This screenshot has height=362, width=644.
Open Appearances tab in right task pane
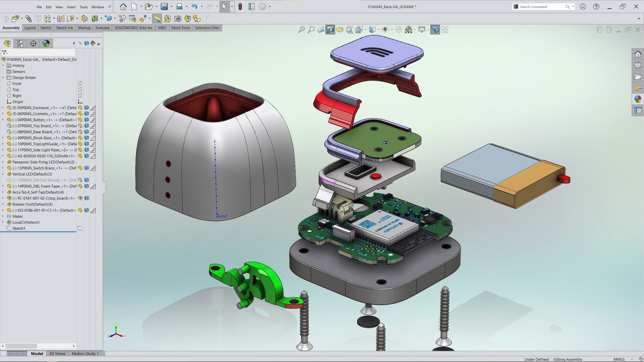tap(638, 99)
